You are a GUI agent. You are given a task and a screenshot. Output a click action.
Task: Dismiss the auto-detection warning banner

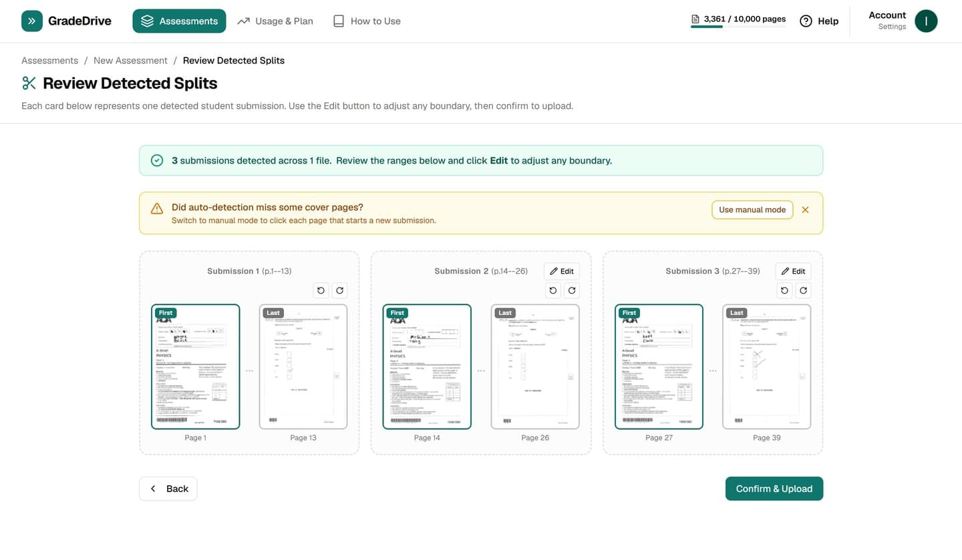click(805, 210)
